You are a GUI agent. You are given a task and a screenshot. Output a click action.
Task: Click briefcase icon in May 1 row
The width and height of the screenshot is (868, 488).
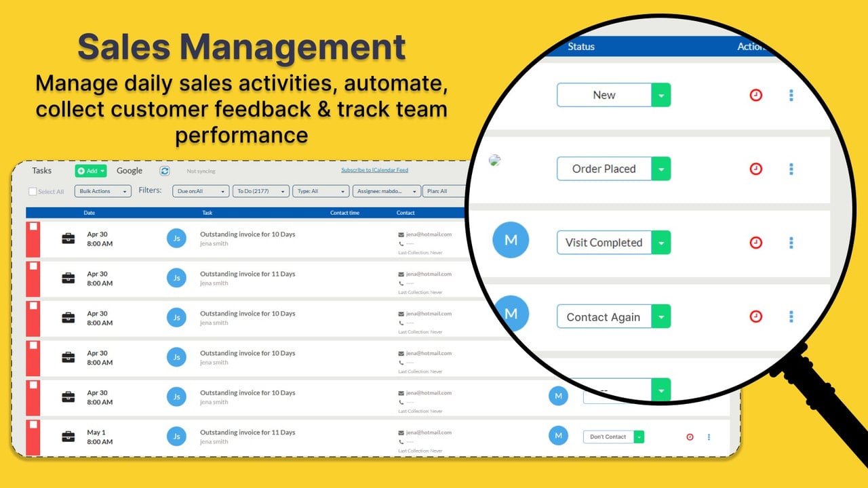pos(68,436)
